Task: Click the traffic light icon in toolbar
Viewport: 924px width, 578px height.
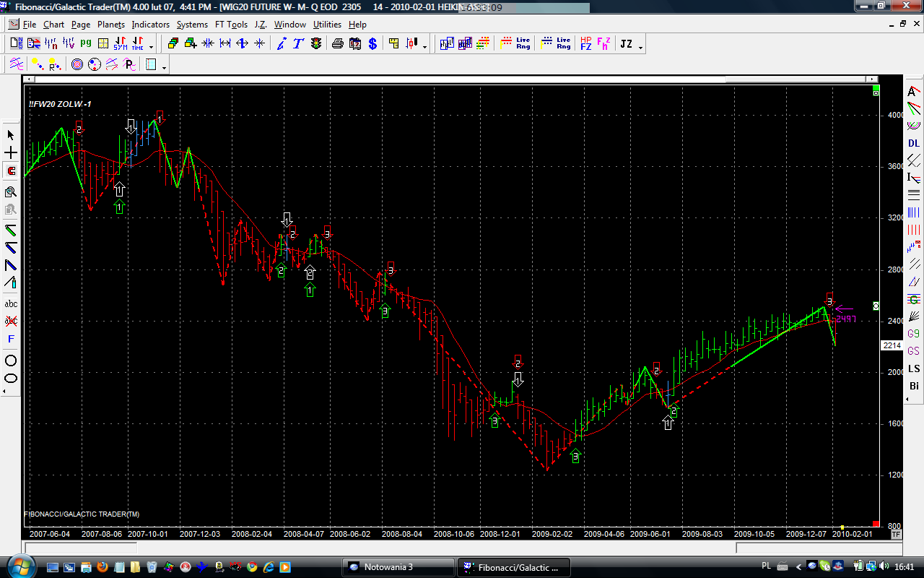Action: click(x=316, y=44)
